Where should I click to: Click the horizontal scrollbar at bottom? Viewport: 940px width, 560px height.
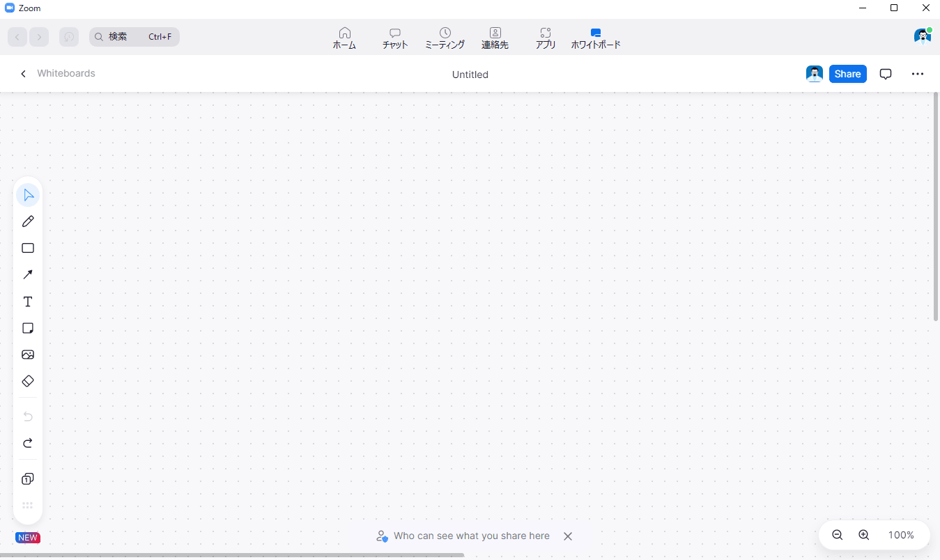click(232, 555)
